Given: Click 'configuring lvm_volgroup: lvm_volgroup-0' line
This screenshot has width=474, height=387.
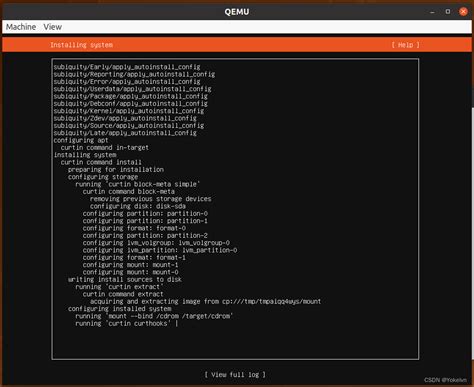Looking at the screenshot, I should pyautogui.click(x=156, y=243).
